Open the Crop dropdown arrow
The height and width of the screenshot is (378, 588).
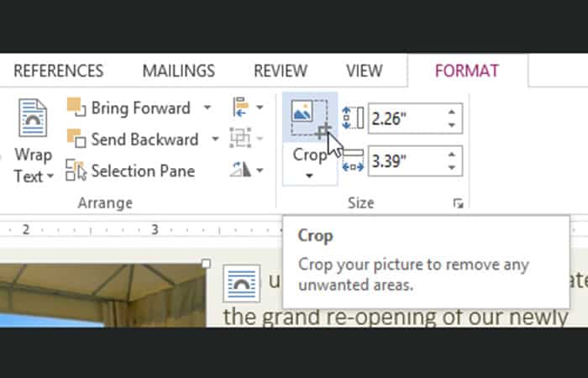point(309,176)
